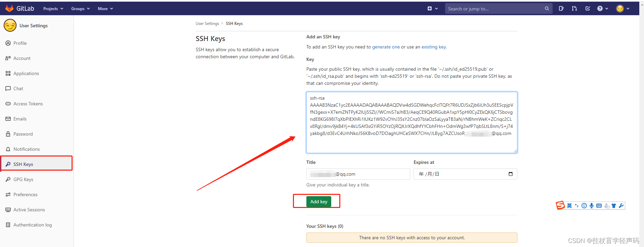644x247 pixels.
Task: Click the Notifications bell icon
Action: pos(8,149)
